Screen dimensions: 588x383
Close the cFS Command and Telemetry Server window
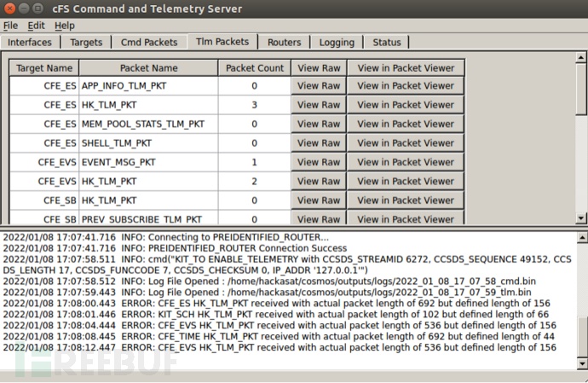[9, 9]
